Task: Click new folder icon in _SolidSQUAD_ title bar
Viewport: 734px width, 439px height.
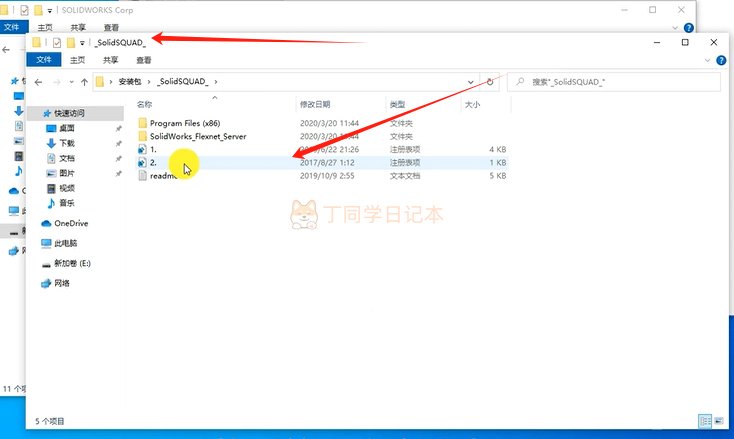Action: [71, 43]
